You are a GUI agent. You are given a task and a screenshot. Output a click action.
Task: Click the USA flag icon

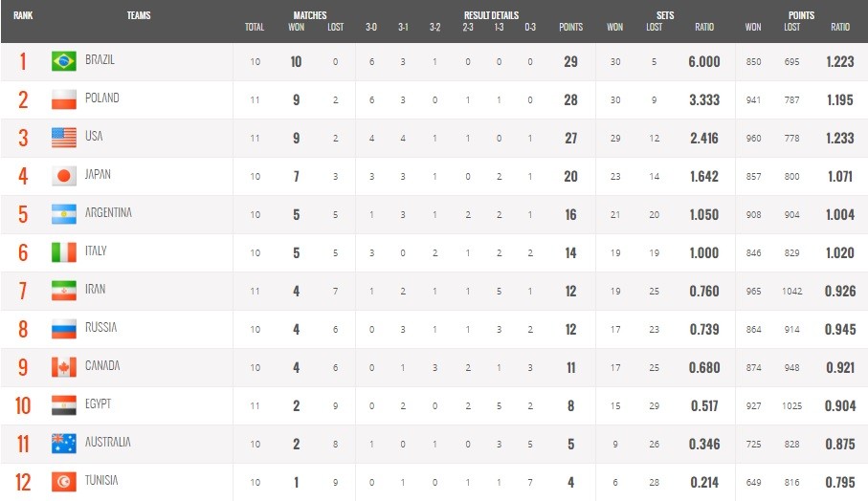[x=64, y=138]
